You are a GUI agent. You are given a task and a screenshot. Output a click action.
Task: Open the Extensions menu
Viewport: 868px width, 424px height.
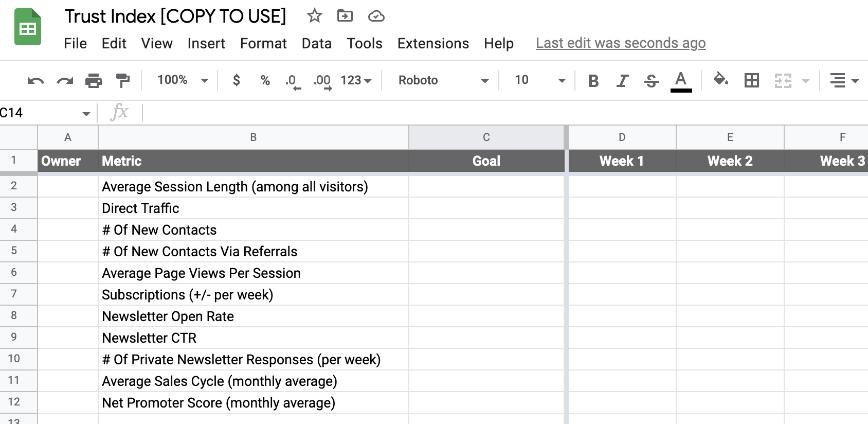coord(433,43)
